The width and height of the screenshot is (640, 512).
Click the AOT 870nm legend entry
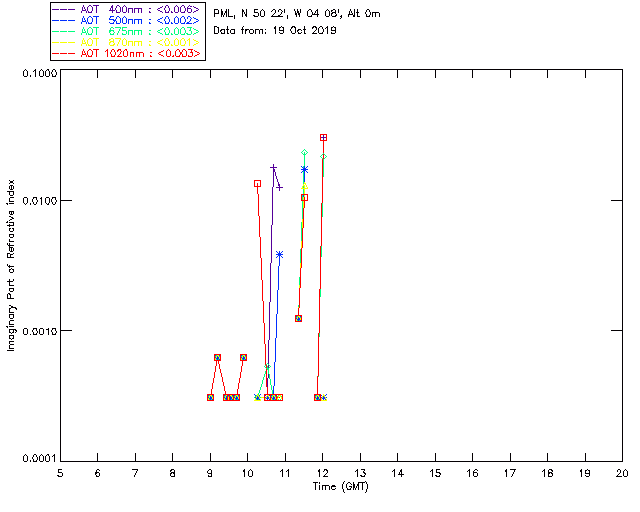(x=128, y=42)
